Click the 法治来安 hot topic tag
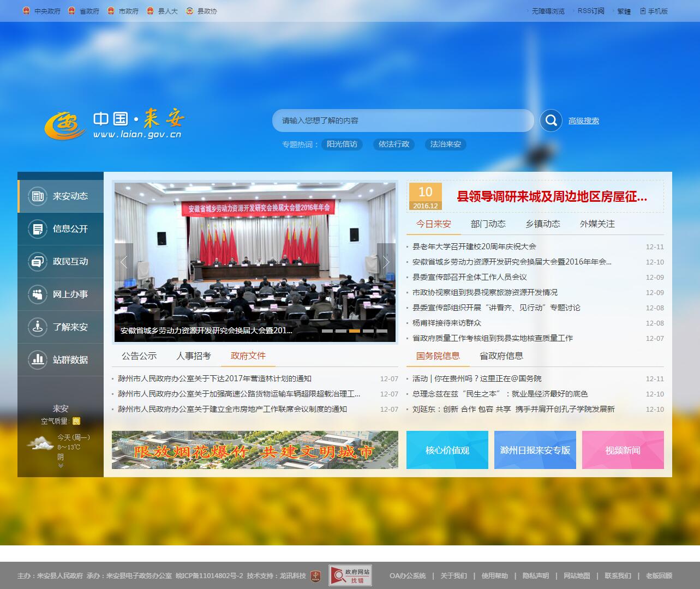 pos(446,145)
